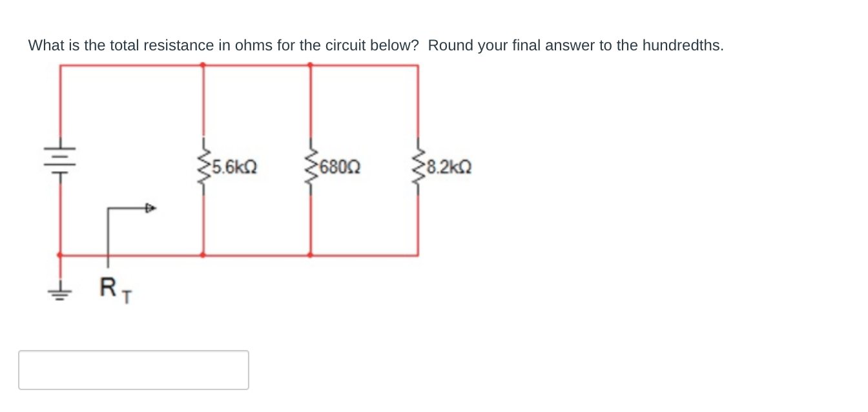This screenshot has width=868, height=412.
Task: Click the 5.6kΩ value label
Action: (x=235, y=168)
